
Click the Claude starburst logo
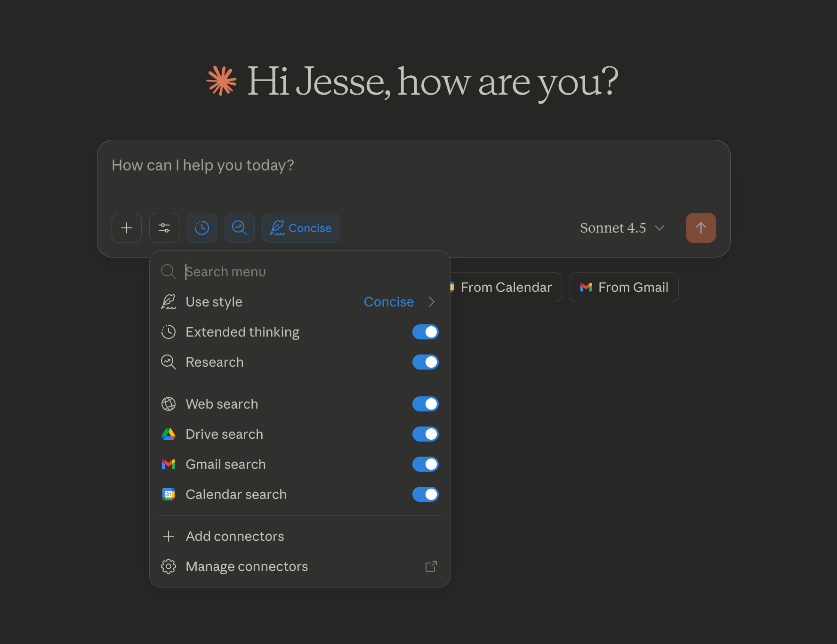point(221,81)
